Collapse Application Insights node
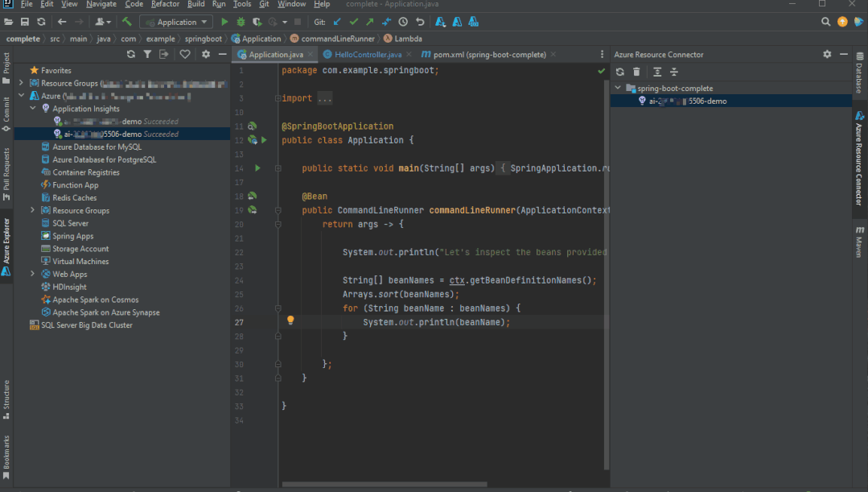Viewport: 868px width, 492px height. point(33,109)
